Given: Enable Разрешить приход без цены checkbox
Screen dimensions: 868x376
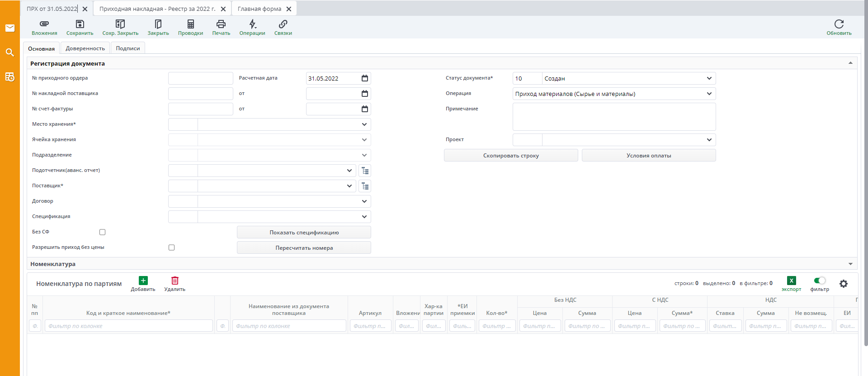Looking at the screenshot, I should 172,247.
